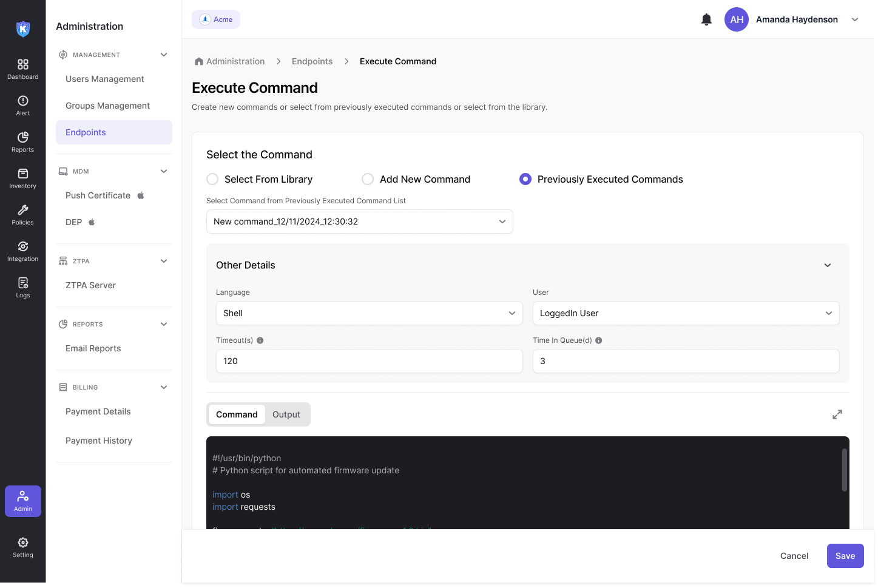Viewport: 878px width, 588px height.
Task: Collapse the Other Details section
Action: (827, 265)
